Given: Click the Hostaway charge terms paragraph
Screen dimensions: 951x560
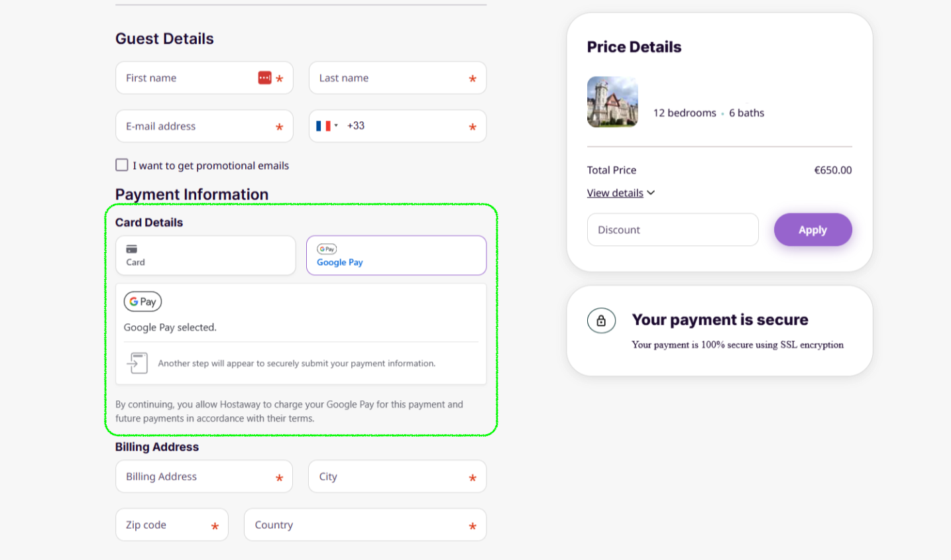Looking at the screenshot, I should point(290,412).
